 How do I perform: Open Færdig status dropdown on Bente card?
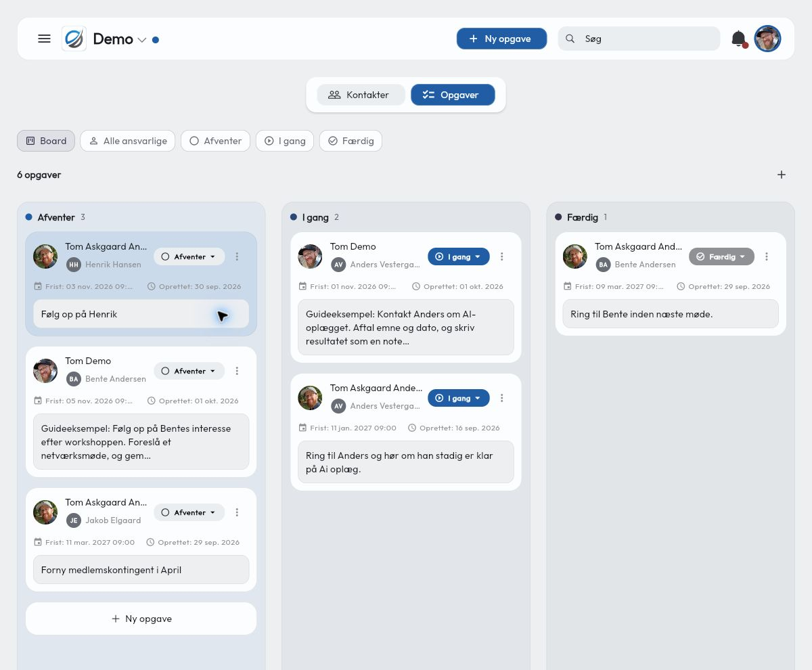pos(721,256)
